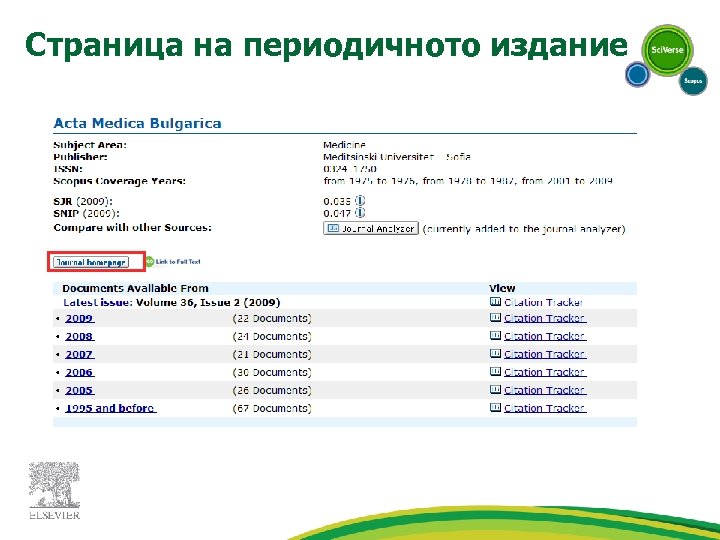This screenshot has width=720, height=540.
Task: Click Citation Tracker icon in 2007 row
Action: (495, 353)
